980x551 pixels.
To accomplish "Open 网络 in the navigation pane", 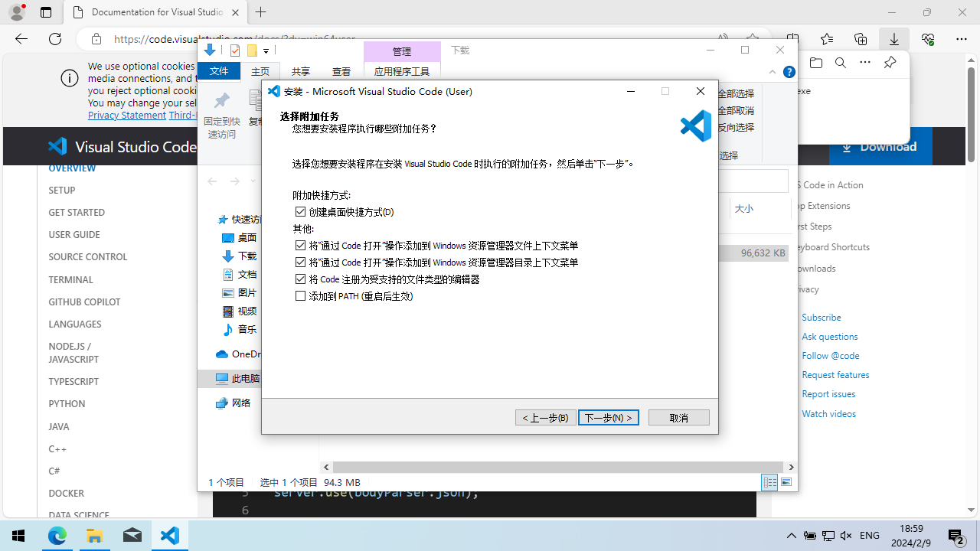I will pyautogui.click(x=241, y=403).
